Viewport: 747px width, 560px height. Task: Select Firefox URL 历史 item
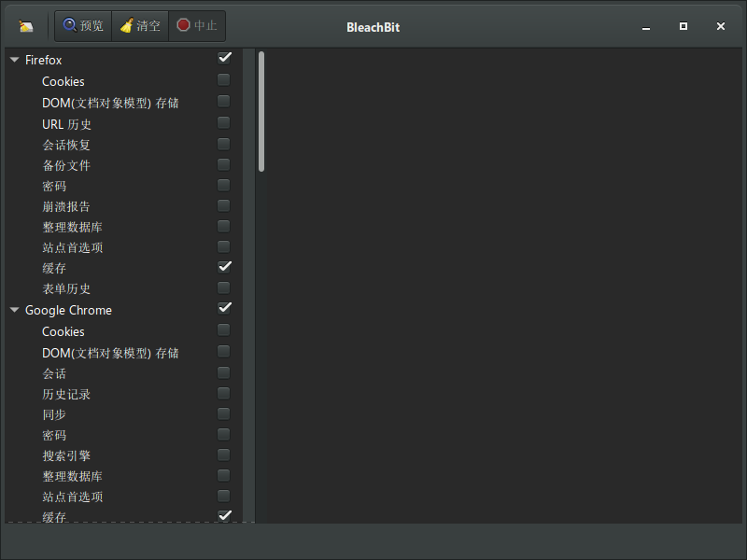(x=66, y=124)
